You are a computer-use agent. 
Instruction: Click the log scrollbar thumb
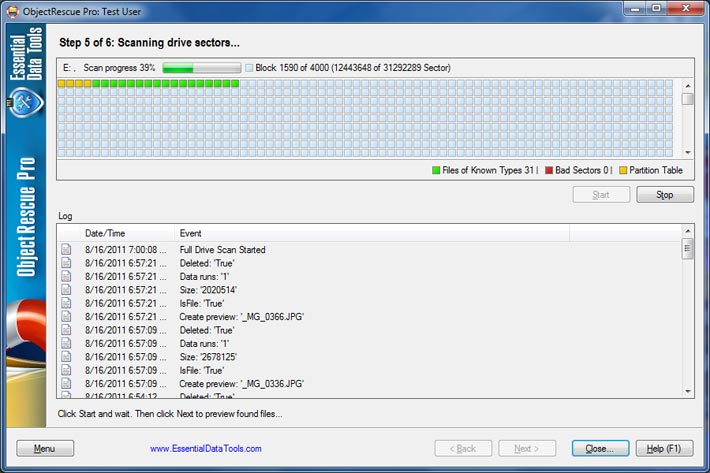pyautogui.click(x=687, y=249)
